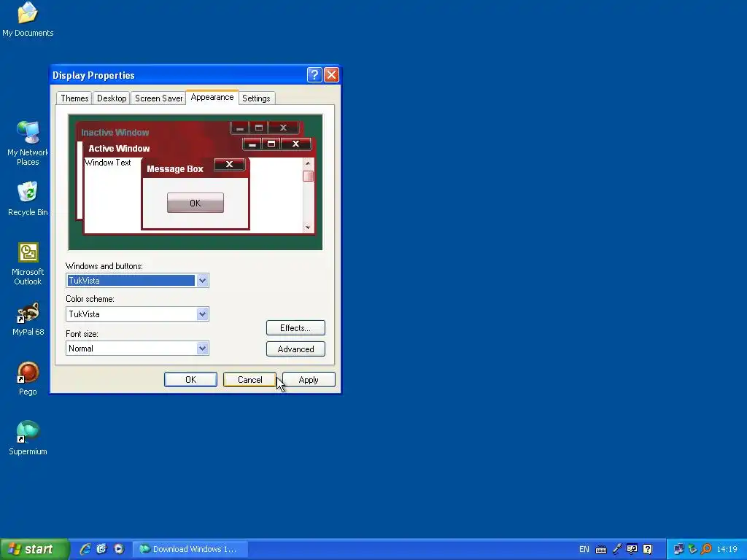
Task: Switch to the Themes tab
Action: 74,98
